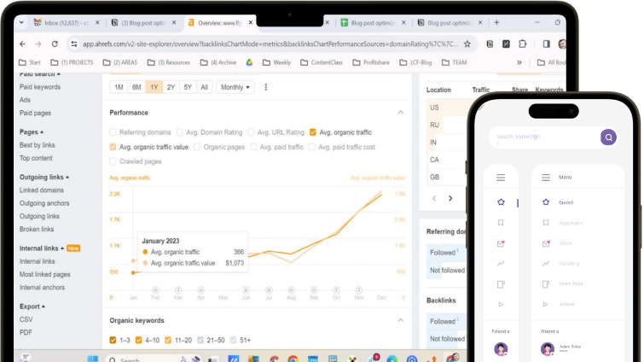
Task: Collapse the Internal links sidebar group
Action: (42, 248)
